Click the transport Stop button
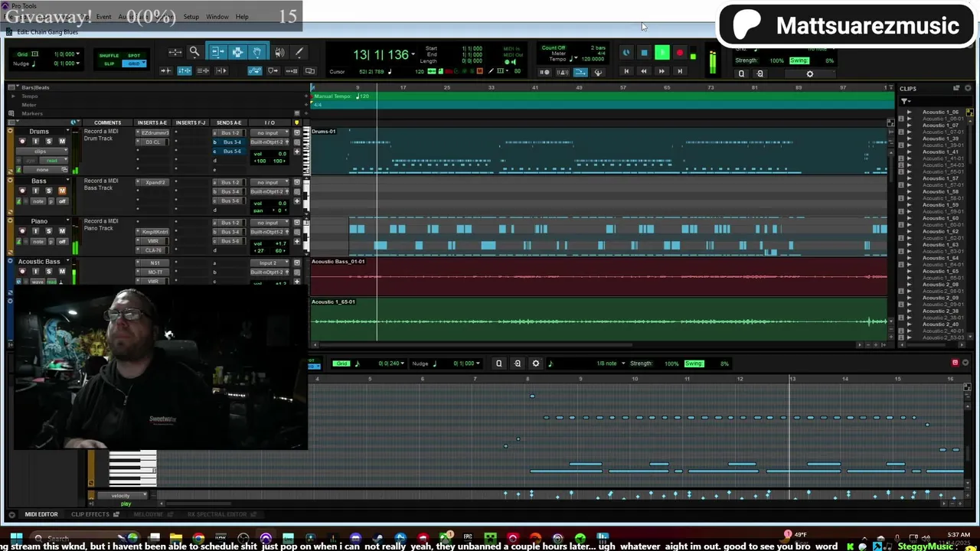Viewport: 980px width, 551px height. coord(644,53)
